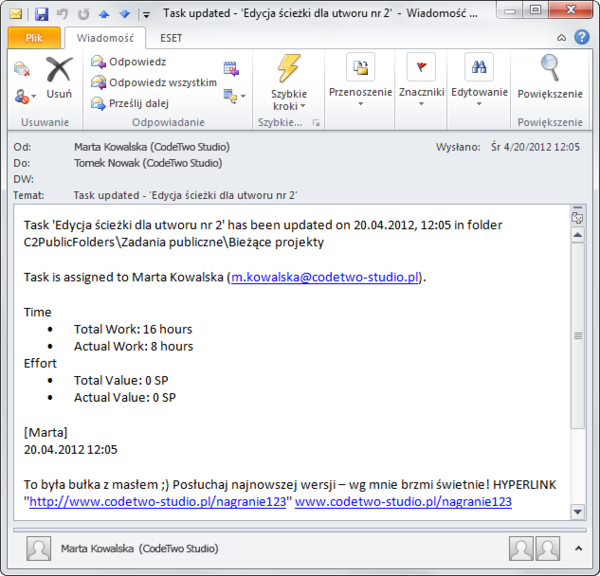Open m.kowalska@codetwo-studio.pl email link
Viewport: 600px width, 576px height.
pyautogui.click(x=324, y=277)
